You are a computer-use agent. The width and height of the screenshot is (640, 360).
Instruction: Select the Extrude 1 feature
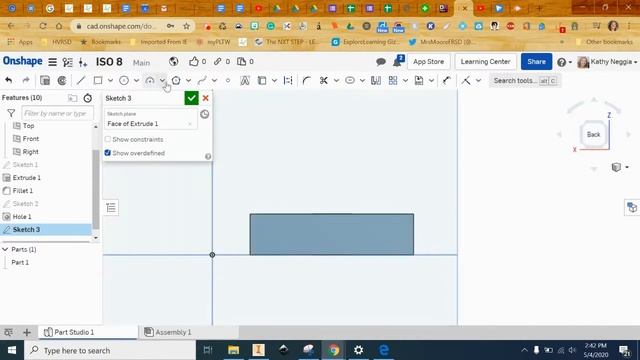[27, 178]
